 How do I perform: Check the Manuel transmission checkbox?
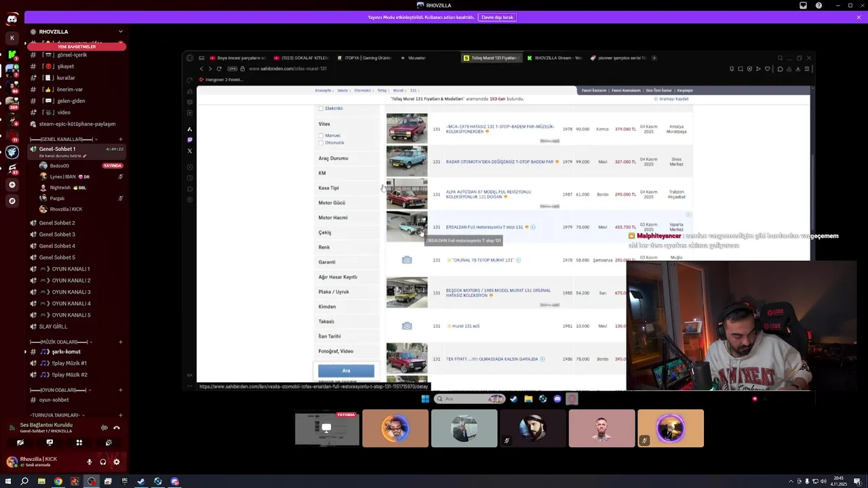pyautogui.click(x=321, y=136)
